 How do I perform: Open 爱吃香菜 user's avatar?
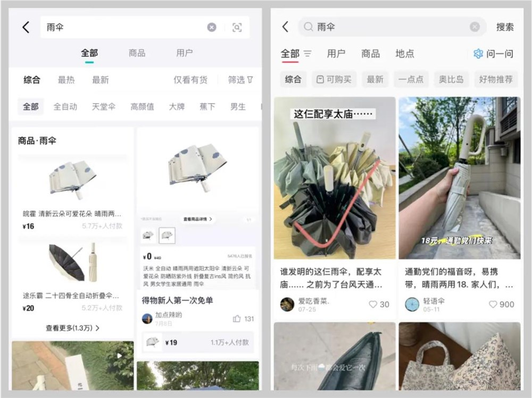click(287, 304)
